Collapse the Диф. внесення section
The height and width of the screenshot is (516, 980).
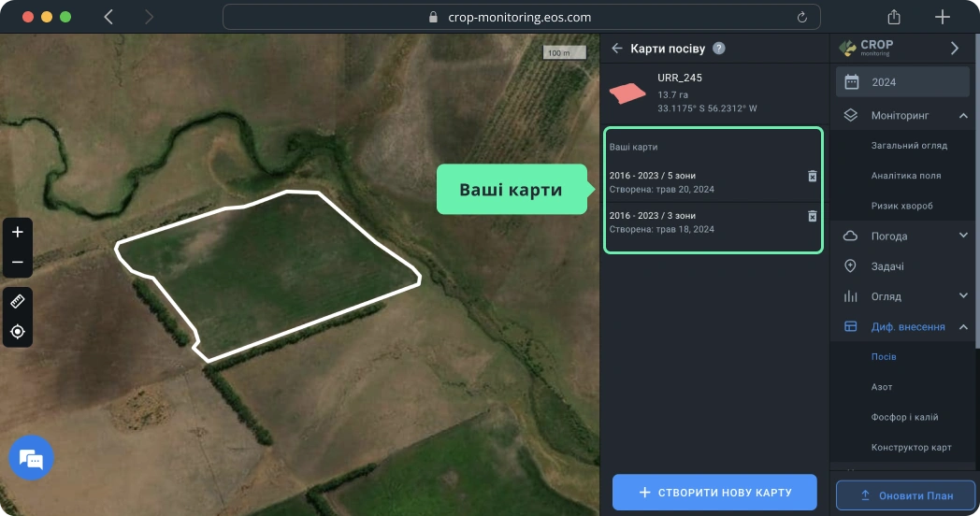[963, 327]
